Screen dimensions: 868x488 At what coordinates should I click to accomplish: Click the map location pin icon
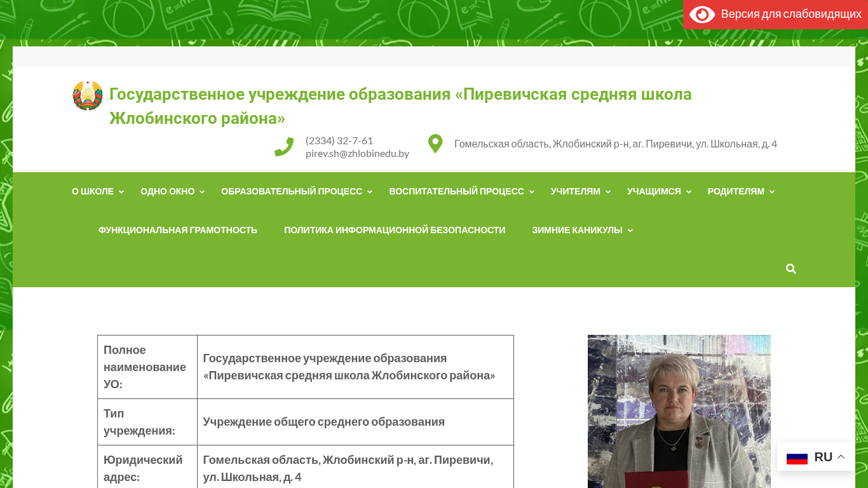click(435, 144)
